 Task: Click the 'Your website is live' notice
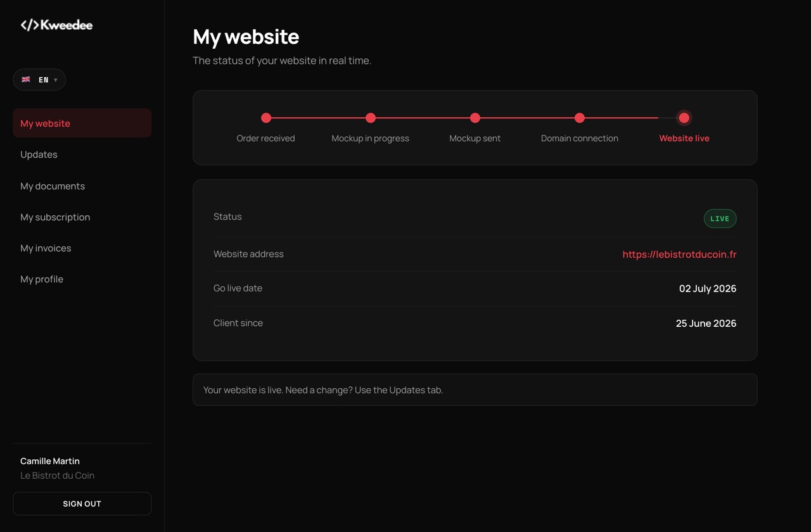click(x=475, y=389)
